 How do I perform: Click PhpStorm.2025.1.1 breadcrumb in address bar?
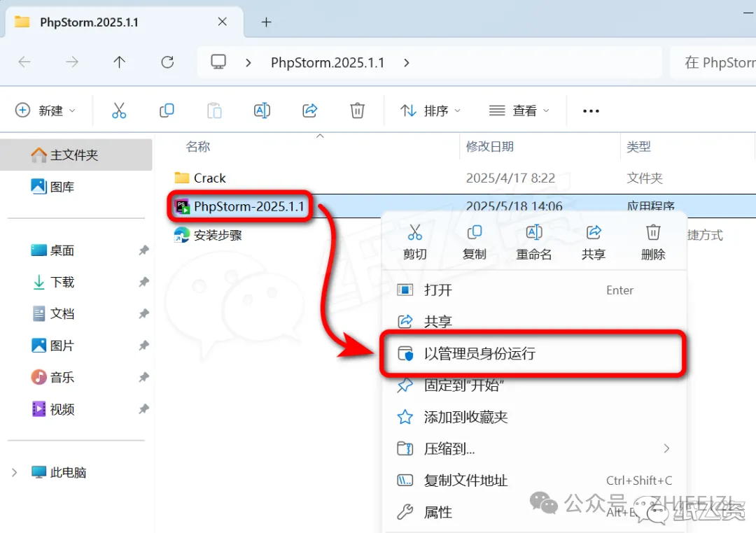coord(328,63)
